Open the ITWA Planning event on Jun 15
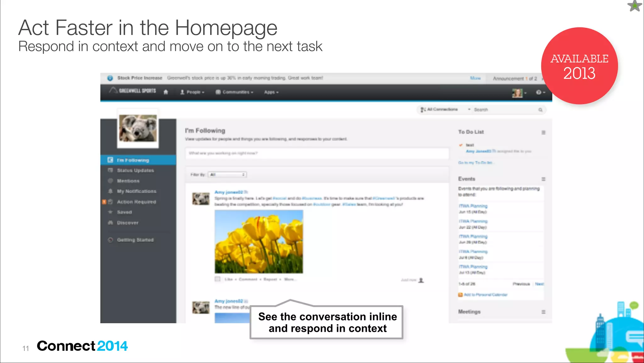This screenshot has height=363, width=644. [473, 206]
